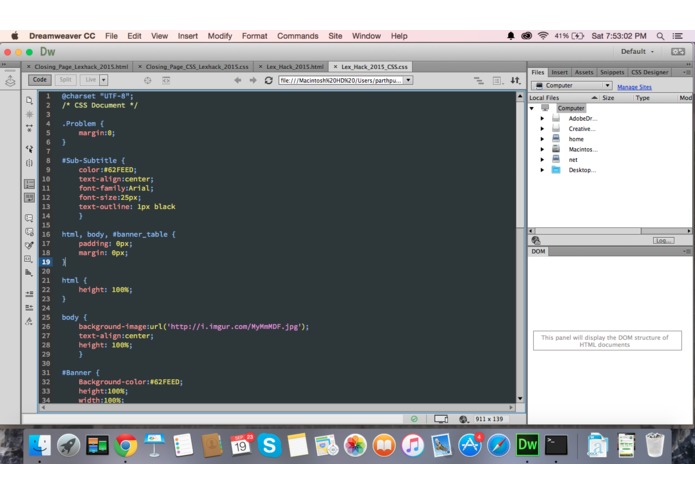Sort files by Type column
The image size is (695, 494).
[653, 98]
